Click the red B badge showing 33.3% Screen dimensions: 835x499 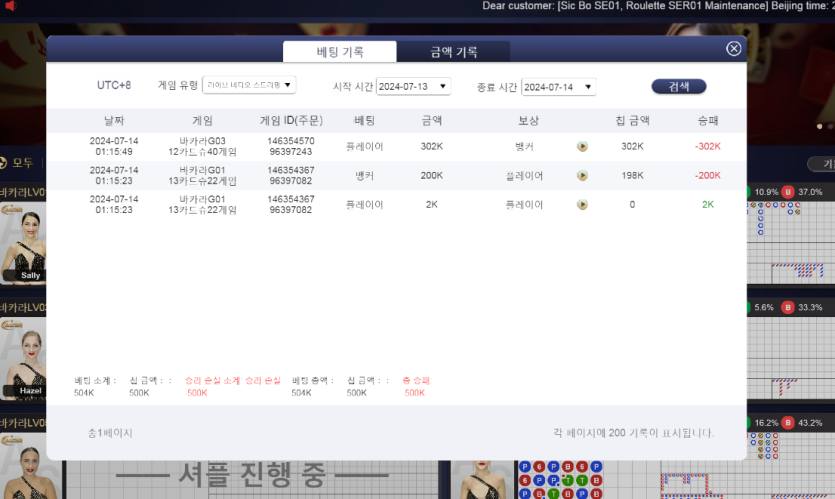[x=788, y=307]
